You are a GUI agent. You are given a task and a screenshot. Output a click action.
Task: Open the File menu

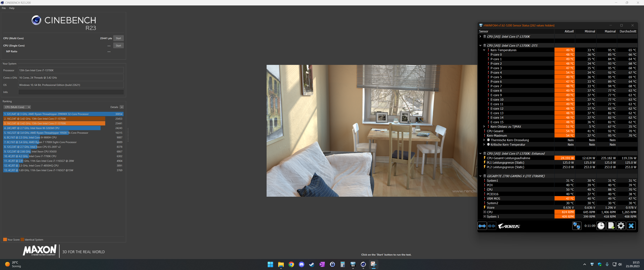coord(4,8)
